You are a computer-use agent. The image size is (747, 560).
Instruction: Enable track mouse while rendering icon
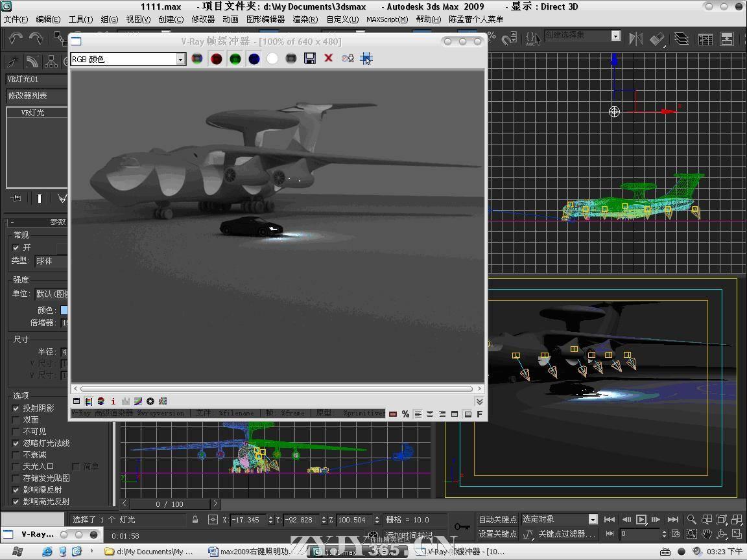point(366,58)
